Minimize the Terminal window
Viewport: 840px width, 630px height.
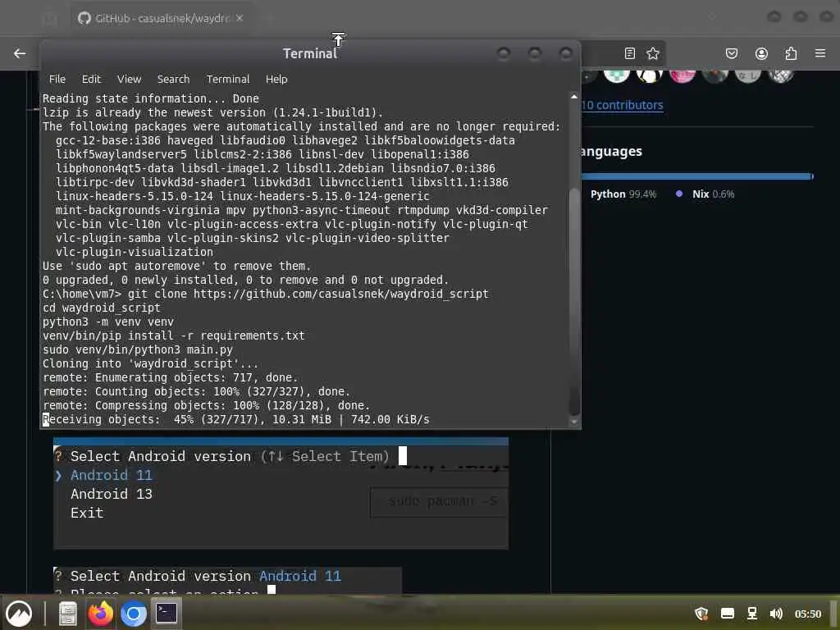[x=504, y=53]
